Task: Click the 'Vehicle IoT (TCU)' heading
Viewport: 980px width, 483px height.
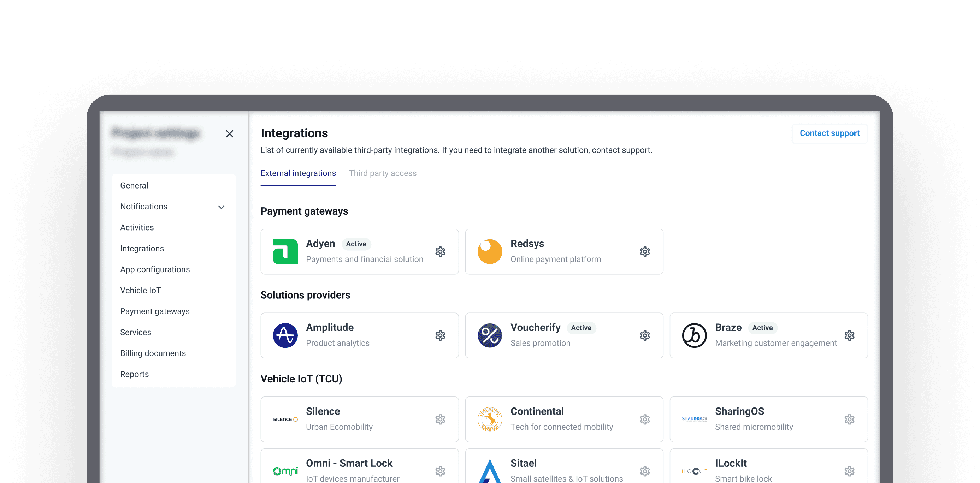Action: coord(301,379)
